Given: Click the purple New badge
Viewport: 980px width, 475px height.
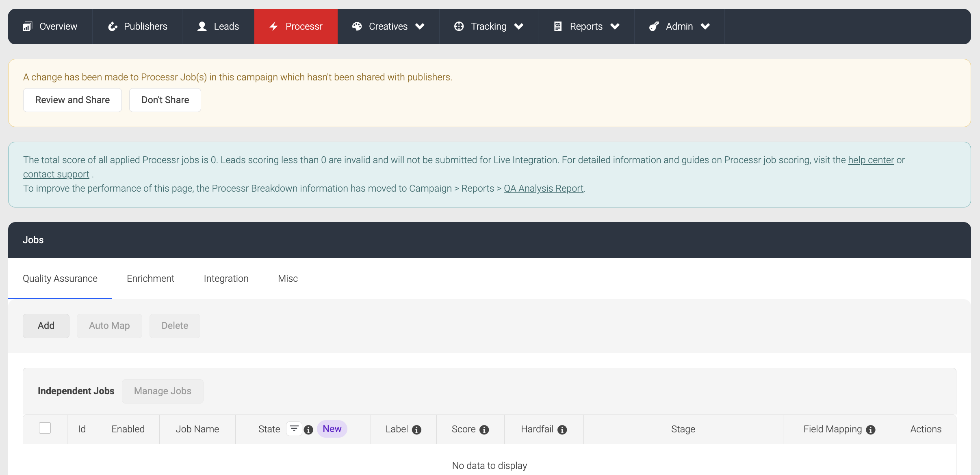Looking at the screenshot, I should tap(332, 429).
